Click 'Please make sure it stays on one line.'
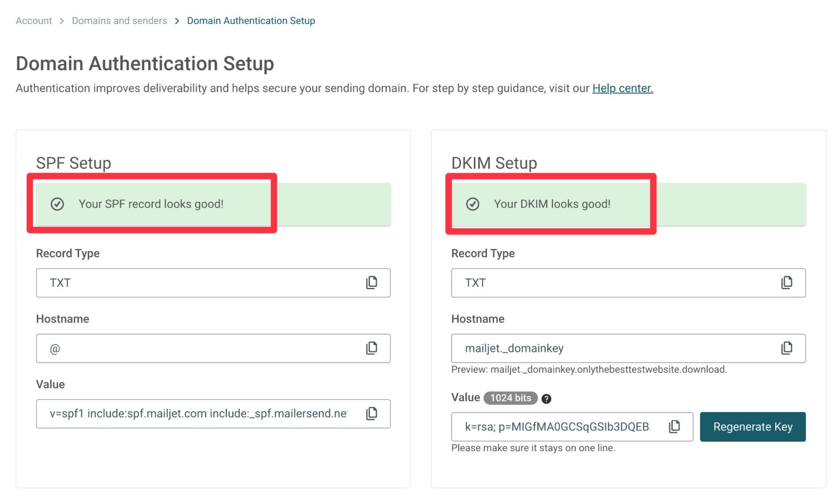This screenshot has width=836, height=504. pos(533,448)
